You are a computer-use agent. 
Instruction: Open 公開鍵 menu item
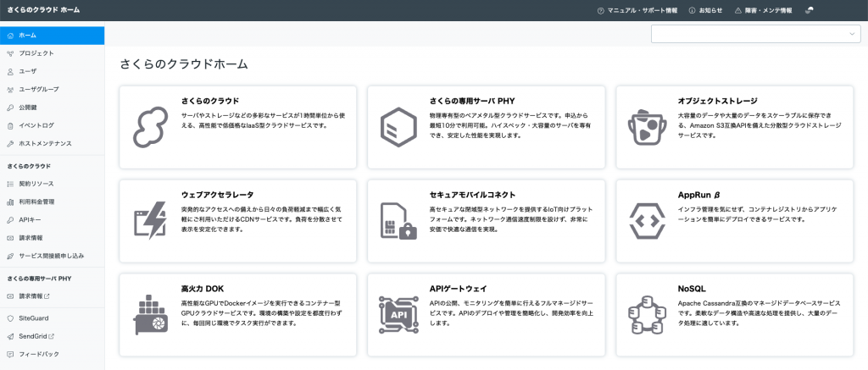click(52, 108)
